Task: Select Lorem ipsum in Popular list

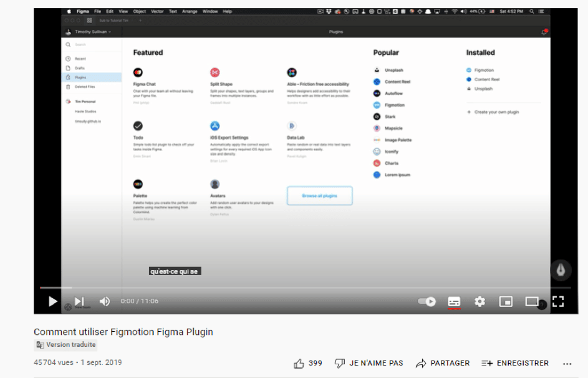Action: coord(392,175)
